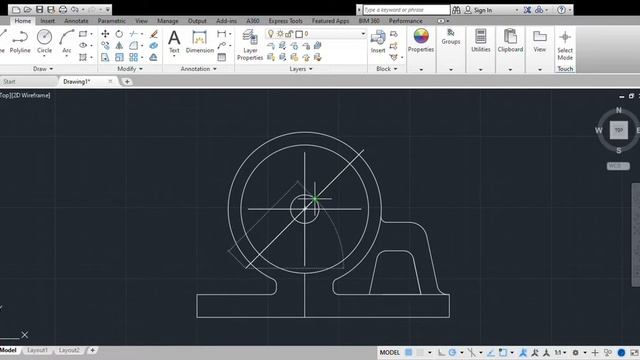Toggle annotation visibility in status bar

click(523, 352)
